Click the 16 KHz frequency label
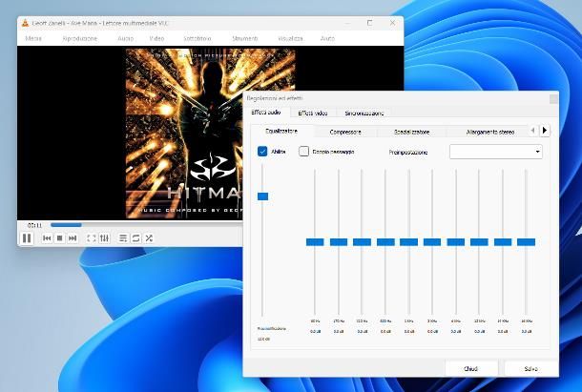582x392 pixels. coord(527,320)
